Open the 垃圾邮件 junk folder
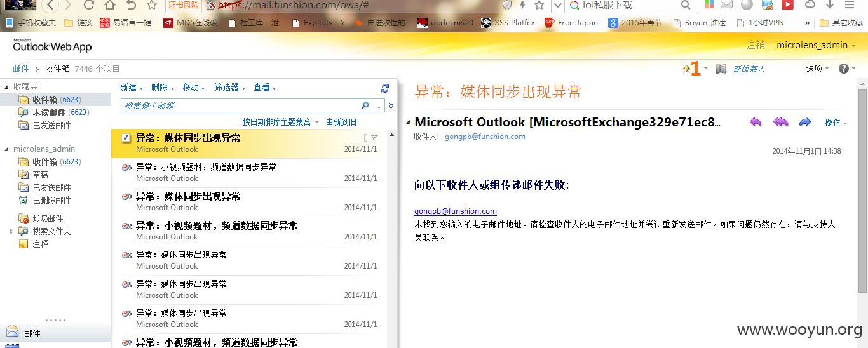This screenshot has height=348, width=868. [x=48, y=218]
